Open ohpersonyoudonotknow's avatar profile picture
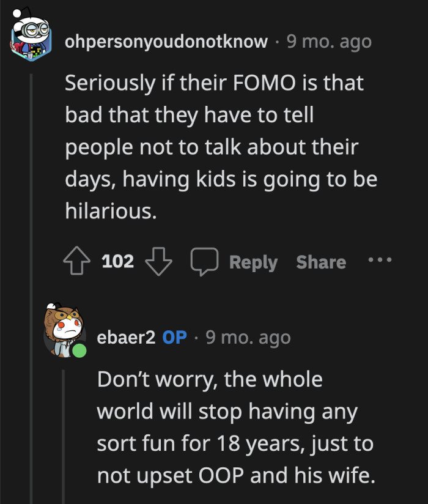 tap(31, 38)
